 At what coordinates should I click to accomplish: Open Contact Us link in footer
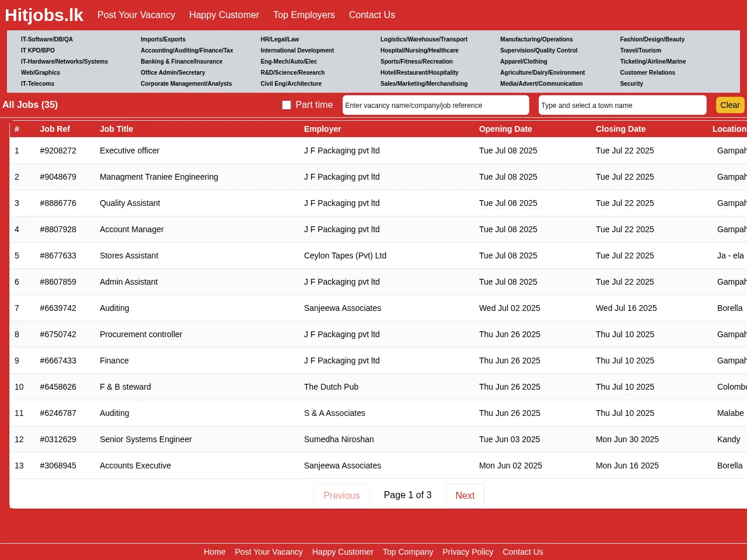click(523, 552)
